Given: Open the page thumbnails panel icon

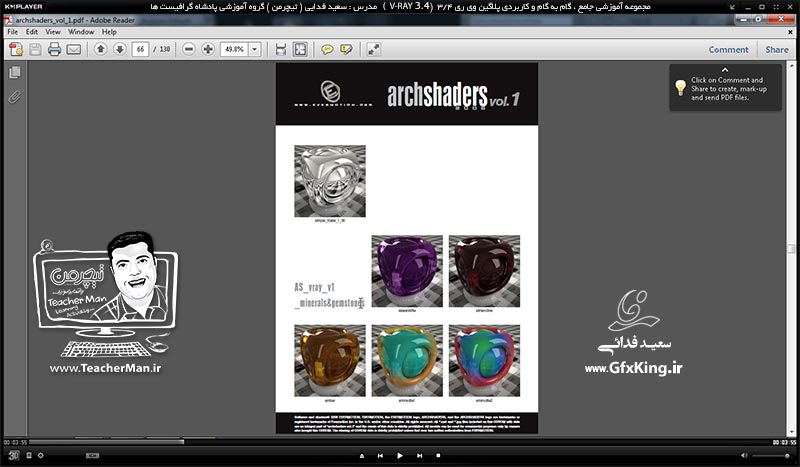Looking at the screenshot, I should click(x=15, y=72).
